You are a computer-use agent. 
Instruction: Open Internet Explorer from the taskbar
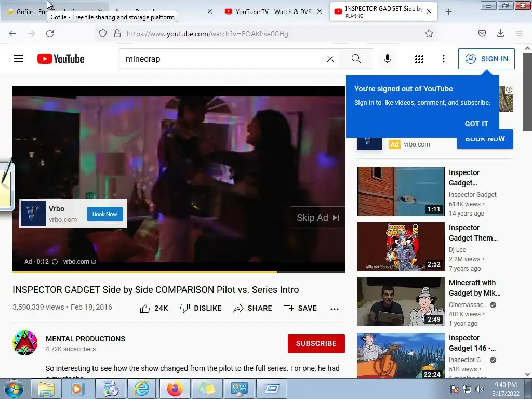tap(141, 389)
